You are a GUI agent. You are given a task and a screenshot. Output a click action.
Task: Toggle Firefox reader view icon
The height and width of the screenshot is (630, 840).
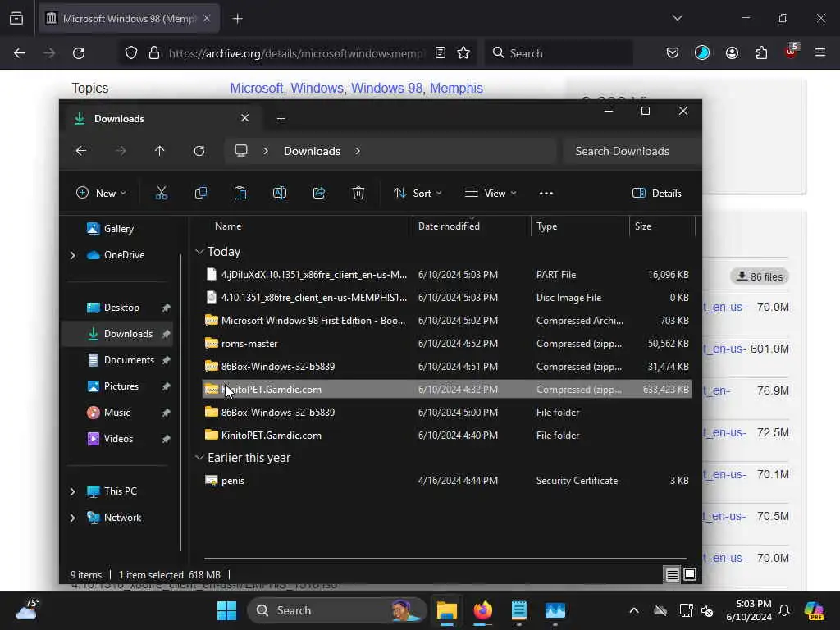tap(441, 52)
